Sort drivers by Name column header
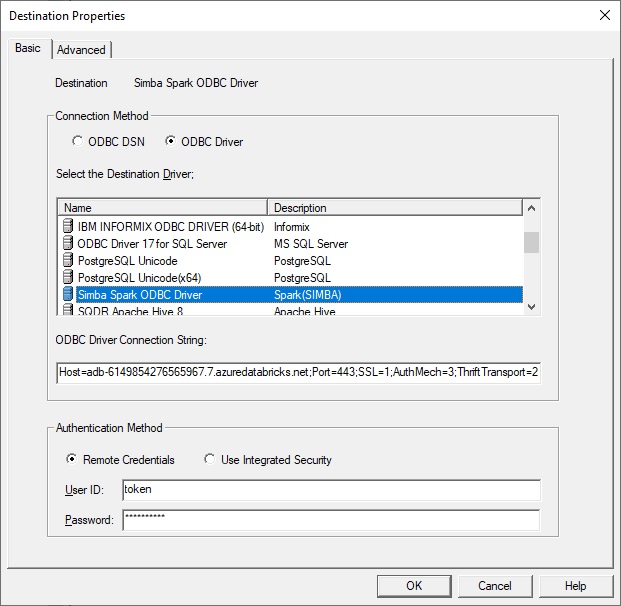The width and height of the screenshot is (621, 606). [x=162, y=208]
